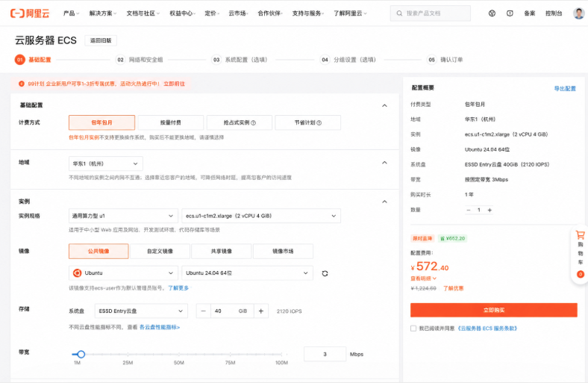Open the 华东1（杭州） region dropdown
Image resolution: width=588 pixels, height=383 pixels.
coord(106,164)
